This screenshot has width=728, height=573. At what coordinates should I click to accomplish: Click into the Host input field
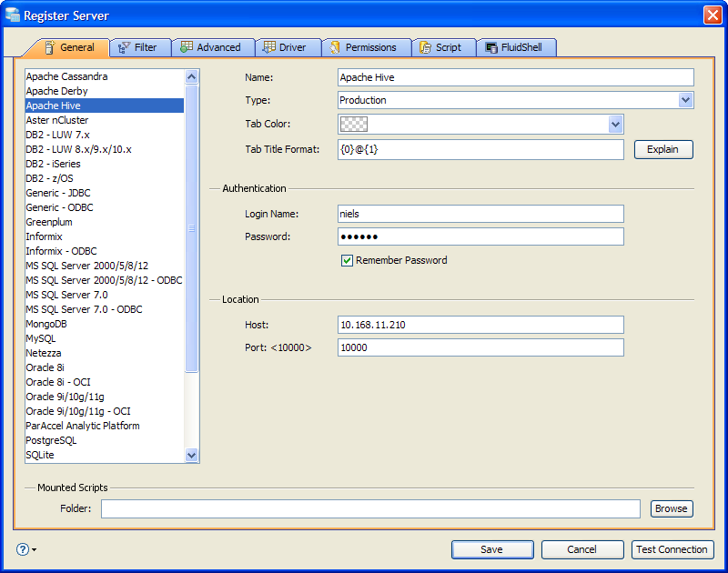click(480, 325)
